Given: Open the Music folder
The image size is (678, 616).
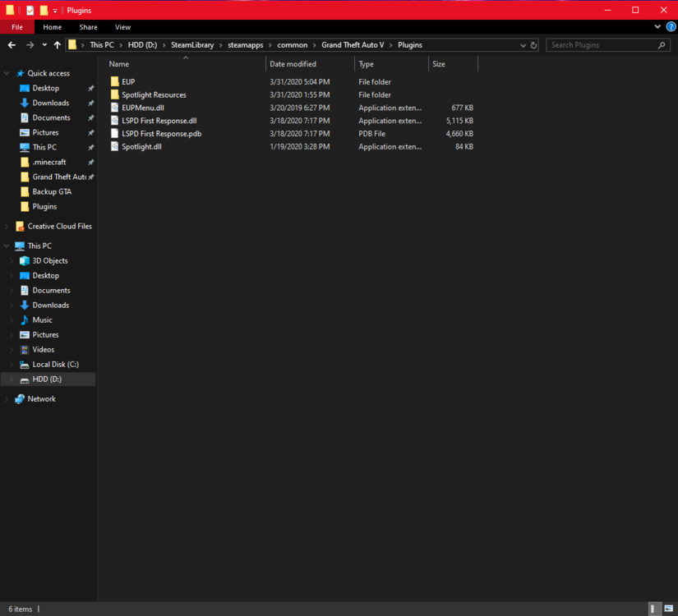Looking at the screenshot, I should coord(42,319).
